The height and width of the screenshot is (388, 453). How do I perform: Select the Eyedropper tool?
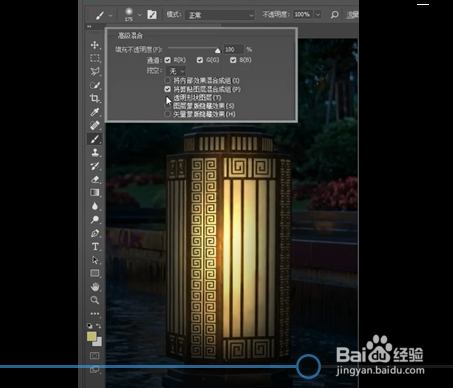coord(95,112)
